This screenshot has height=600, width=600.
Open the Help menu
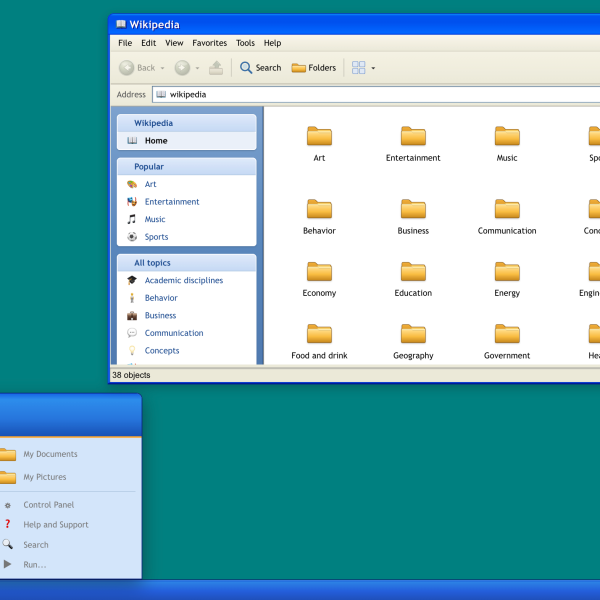[x=272, y=43]
